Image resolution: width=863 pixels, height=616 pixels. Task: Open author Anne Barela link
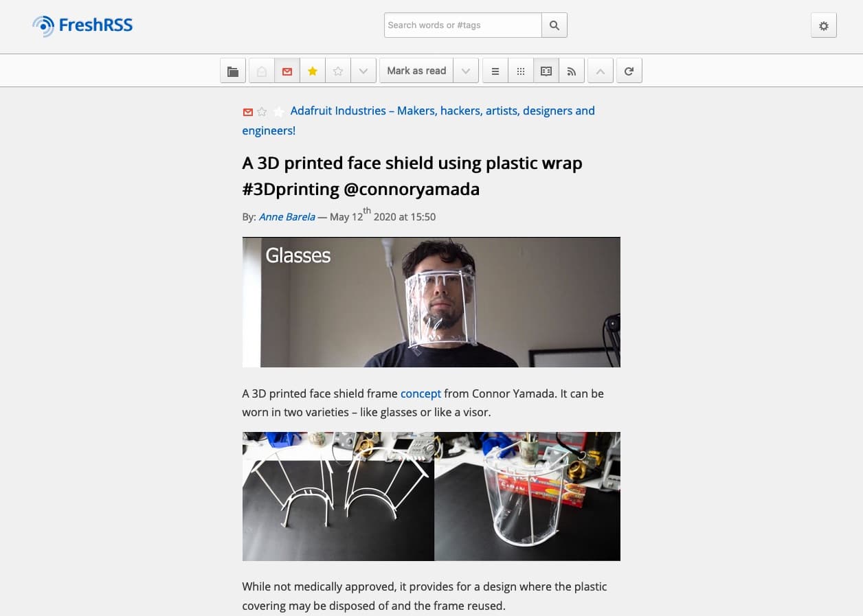point(287,217)
